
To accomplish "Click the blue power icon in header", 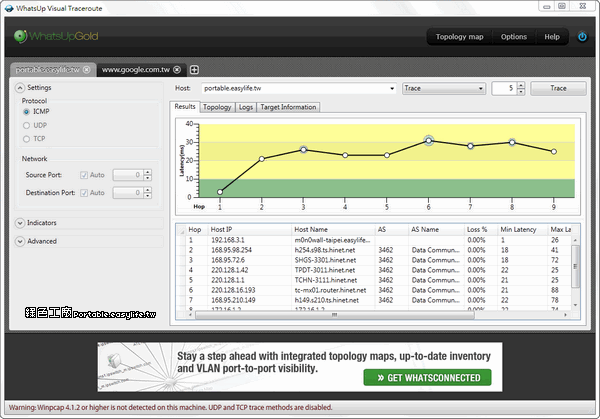I will (x=582, y=37).
